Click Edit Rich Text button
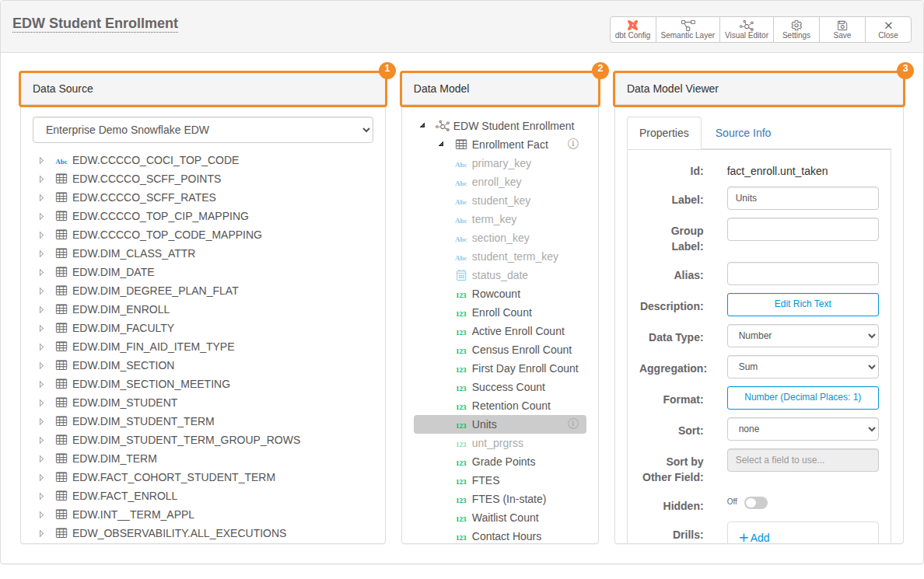The image size is (924, 579). coord(803,305)
